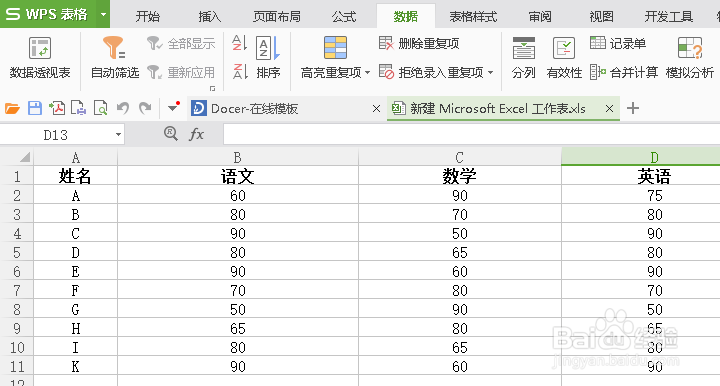Open Text to Columns (分列)
This screenshot has height=386, width=720.
pyautogui.click(x=523, y=58)
